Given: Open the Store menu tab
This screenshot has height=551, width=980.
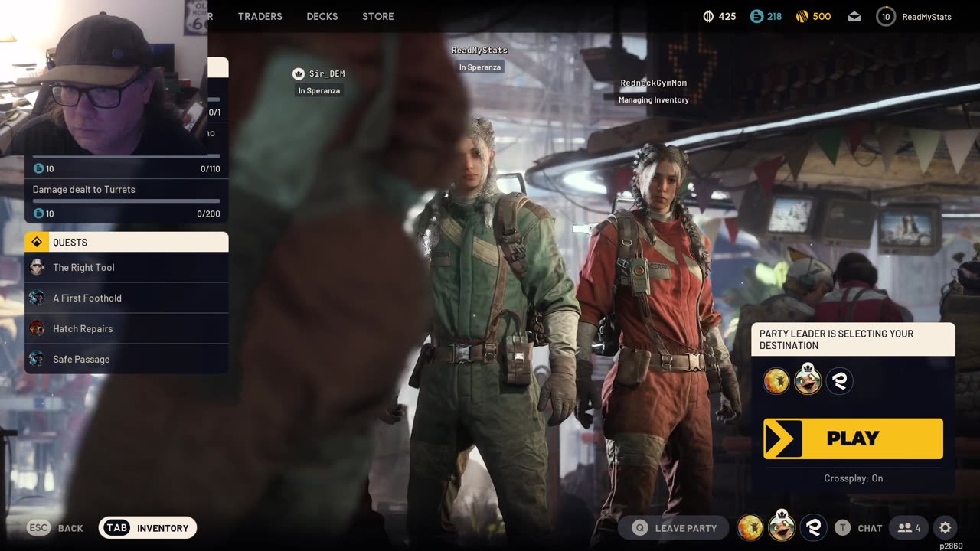Looking at the screenshot, I should (x=378, y=16).
